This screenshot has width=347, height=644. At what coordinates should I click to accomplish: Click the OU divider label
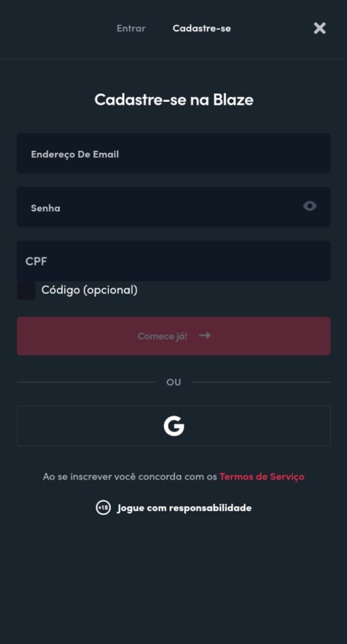click(174, 382)
